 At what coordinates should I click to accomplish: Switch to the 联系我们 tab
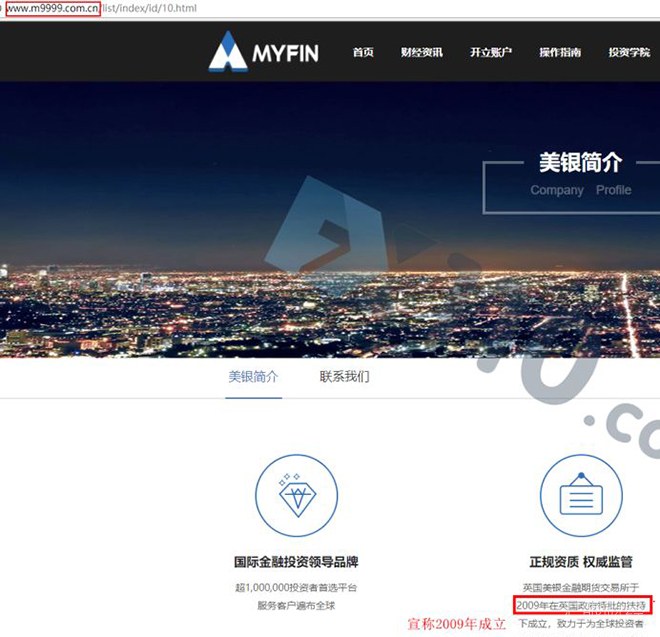(x=345, y=376)
